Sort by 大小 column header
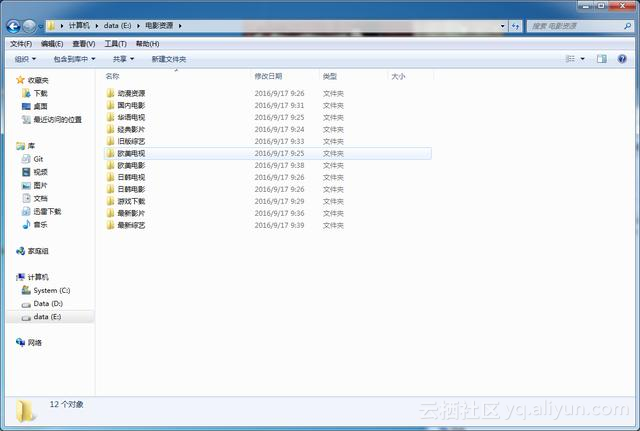Image resolution: width=640 pixels, height=431 pixels. [x=398, y=76]
